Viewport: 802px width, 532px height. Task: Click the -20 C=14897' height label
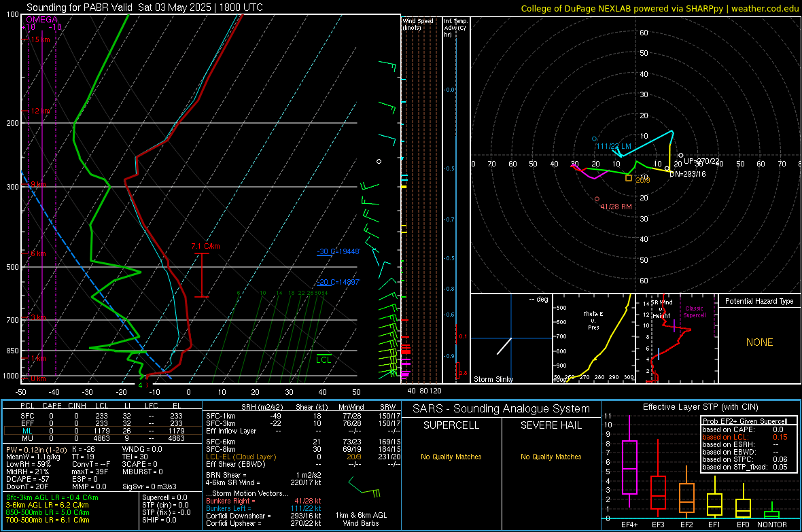coord(338,282)
